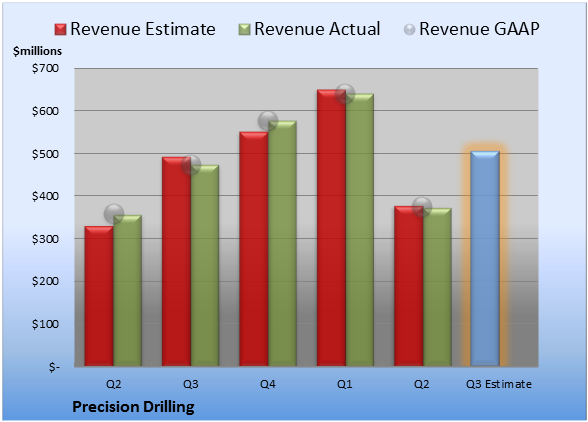Click the "Q3" category label
588x422 pixels.
pyautogui.click(x=190, y=384)
